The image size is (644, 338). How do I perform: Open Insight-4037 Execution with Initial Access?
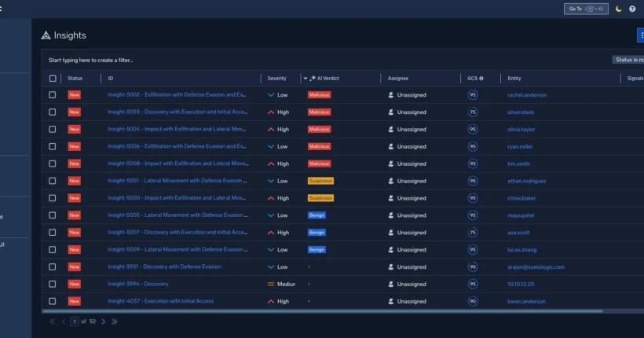coord(160,301)
